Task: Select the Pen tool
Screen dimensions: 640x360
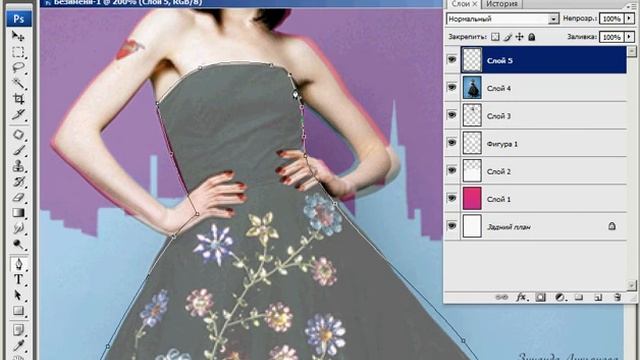Action: point(18,264)
